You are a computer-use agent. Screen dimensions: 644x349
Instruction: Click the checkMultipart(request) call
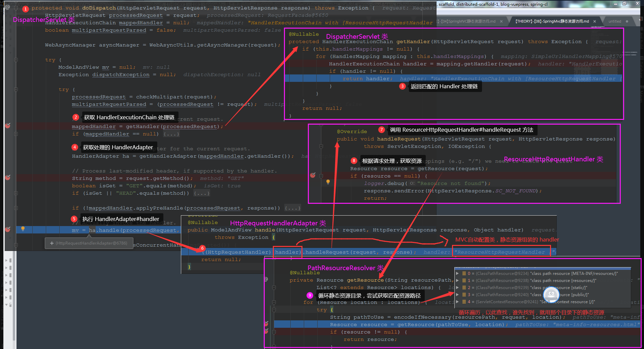coord(174,97)
